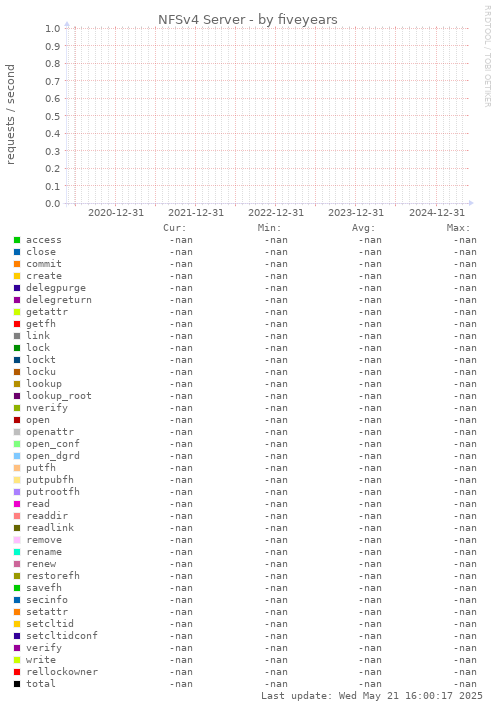Screen dimensions: 497x708
Task: Click the chart title NFSv4 Server - by fiveyears
Action: click(248, 20)
